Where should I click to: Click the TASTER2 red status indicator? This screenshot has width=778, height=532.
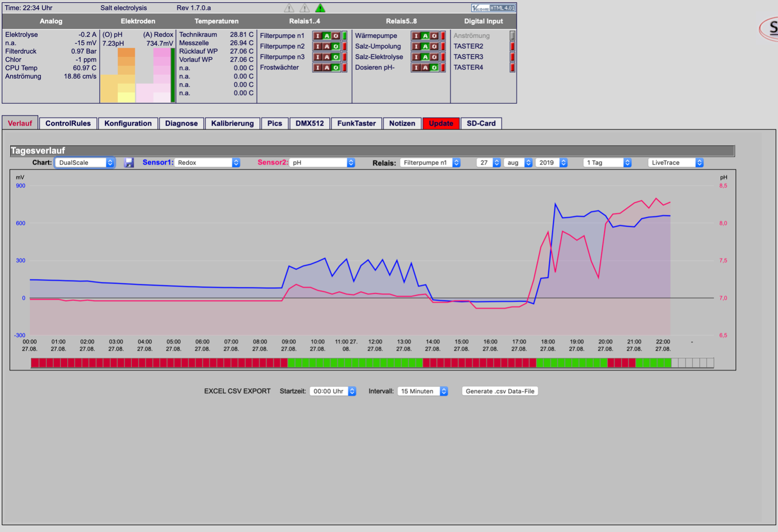coord(512,47)
